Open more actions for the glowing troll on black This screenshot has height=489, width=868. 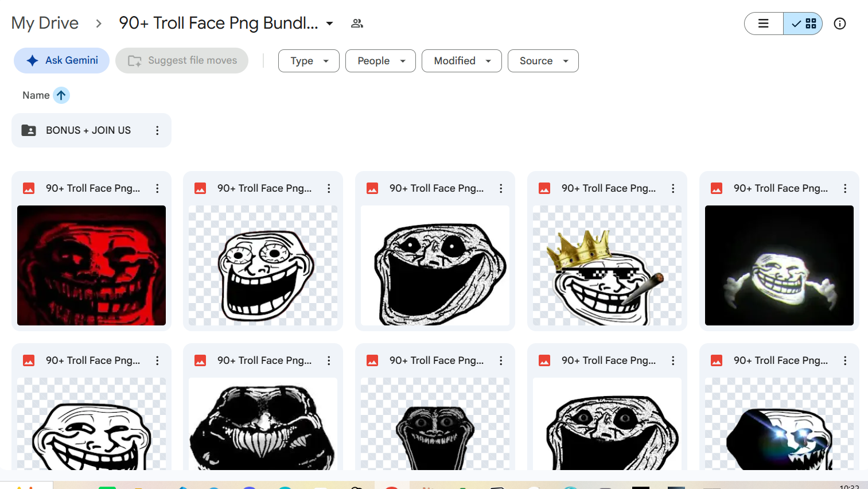point(845,188)
